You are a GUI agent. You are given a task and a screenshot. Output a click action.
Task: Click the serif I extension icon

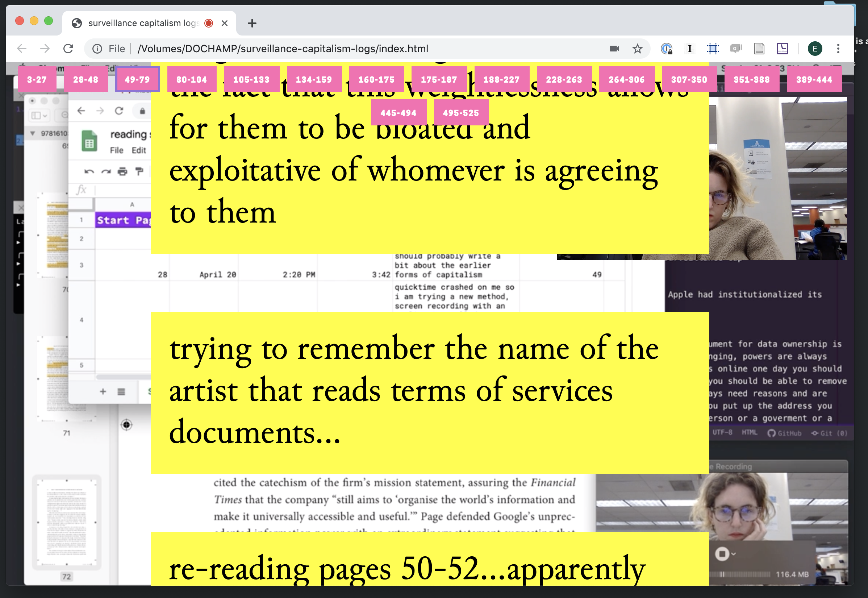point(689,49)
